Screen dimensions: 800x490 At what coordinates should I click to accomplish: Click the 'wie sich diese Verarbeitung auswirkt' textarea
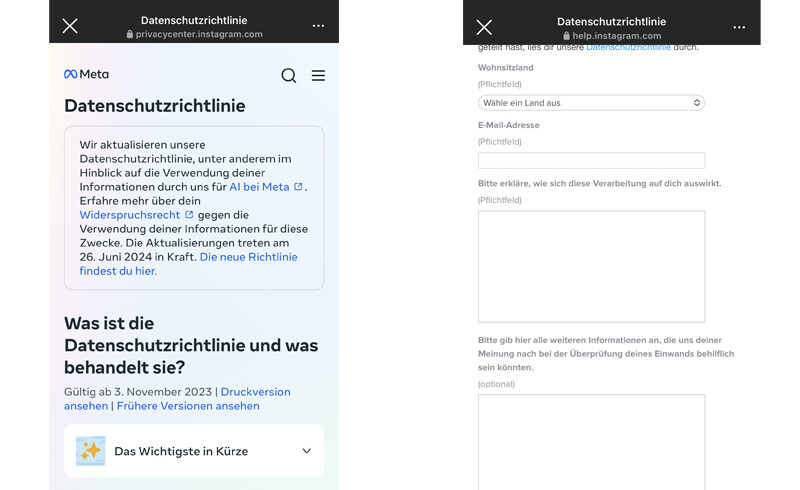pyautogui.click(x=591, y=266)
